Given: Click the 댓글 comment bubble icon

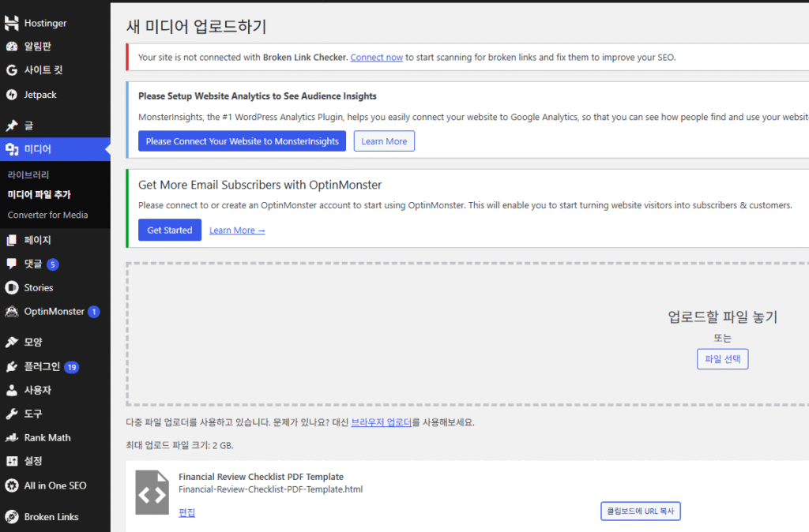Looking at the screenshot, I should (x=11, y=264).
